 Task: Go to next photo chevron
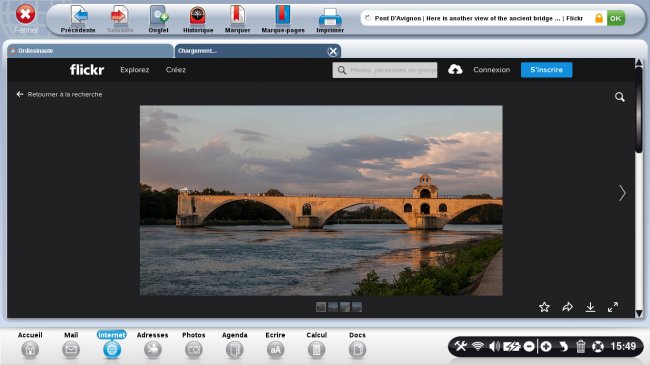coord(622,193)
